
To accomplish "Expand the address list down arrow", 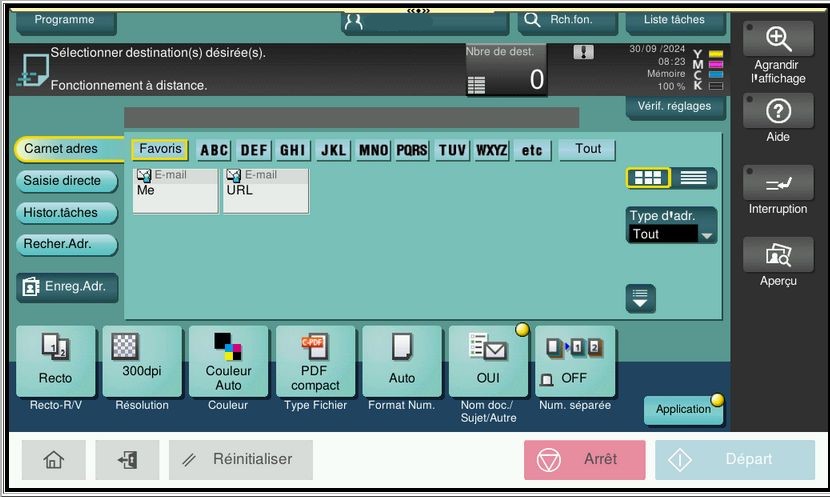I will coord(640,299).
